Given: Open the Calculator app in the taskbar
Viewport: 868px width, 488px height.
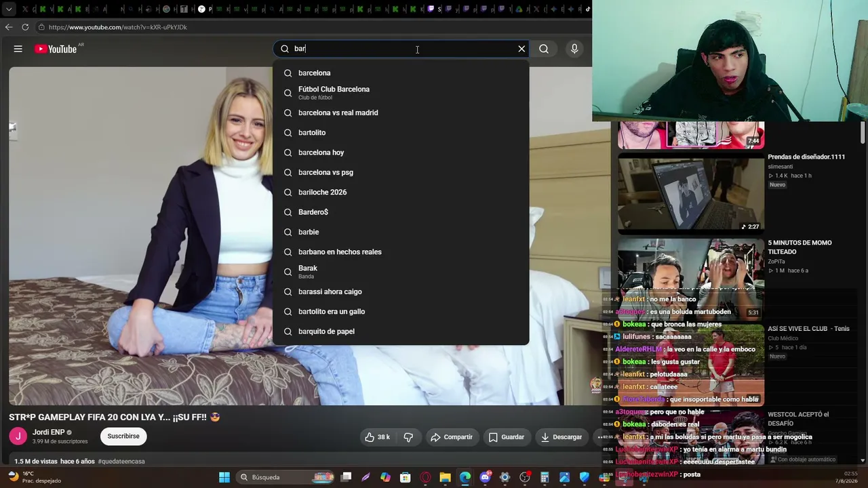Looking at the screenshot, I should [x=545, y=477].
